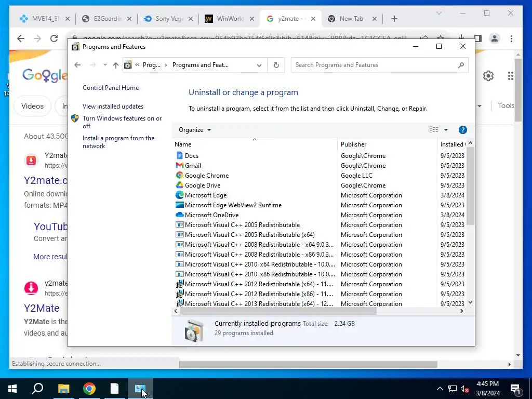532x399 pixels.
Task: Select the Gmail program icon
Action: [179, 165]
